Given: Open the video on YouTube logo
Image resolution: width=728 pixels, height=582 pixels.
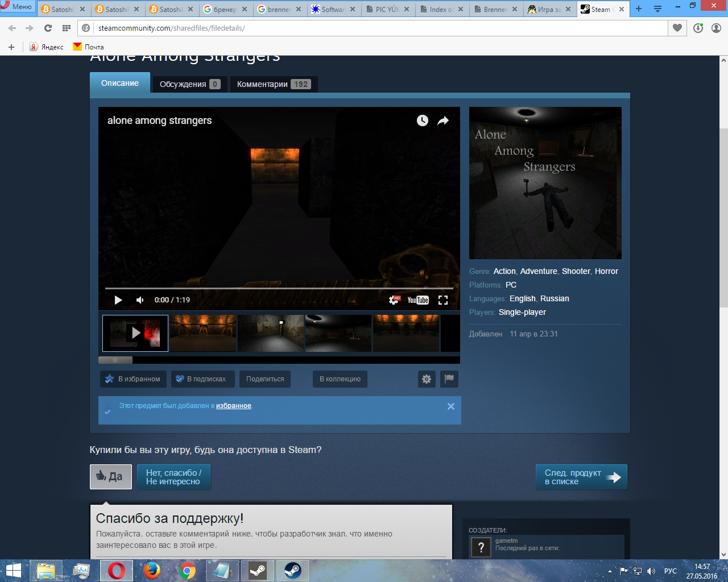Looking at the screenshot, I should 418,300.
